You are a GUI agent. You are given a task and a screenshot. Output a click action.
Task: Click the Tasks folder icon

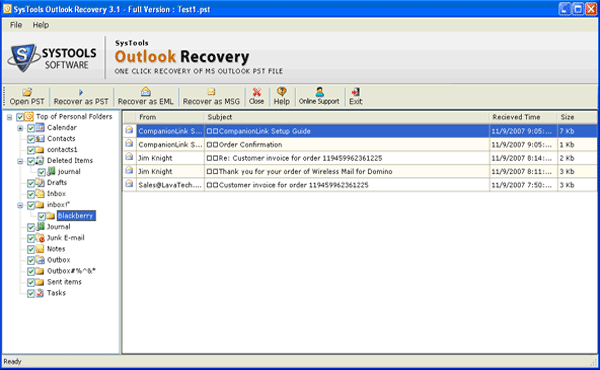point(40,293)
